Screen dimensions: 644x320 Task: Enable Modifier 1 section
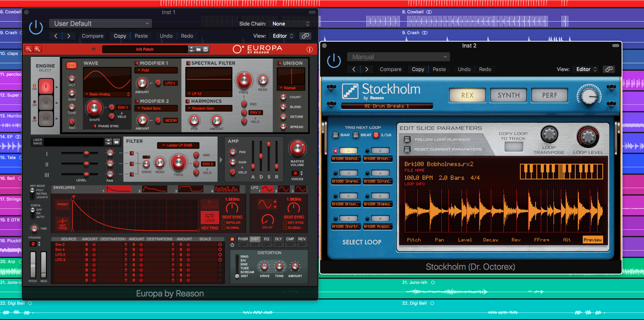tap(137, 63)
